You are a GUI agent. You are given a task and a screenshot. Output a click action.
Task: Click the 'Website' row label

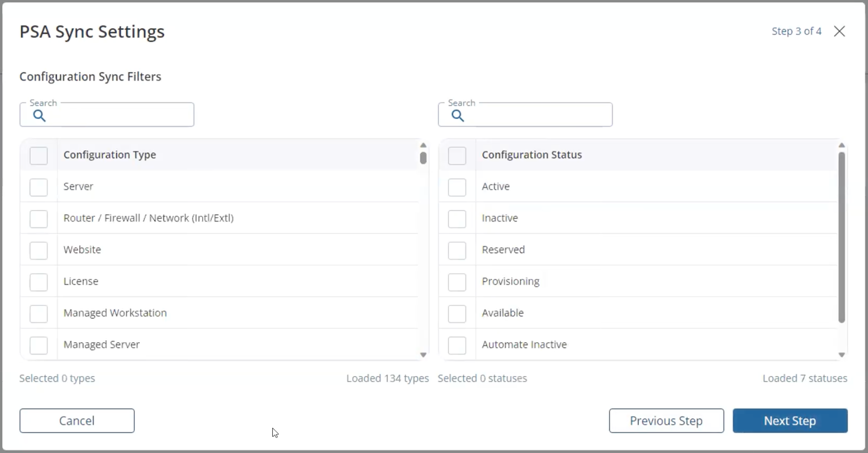tap(82, 250)
